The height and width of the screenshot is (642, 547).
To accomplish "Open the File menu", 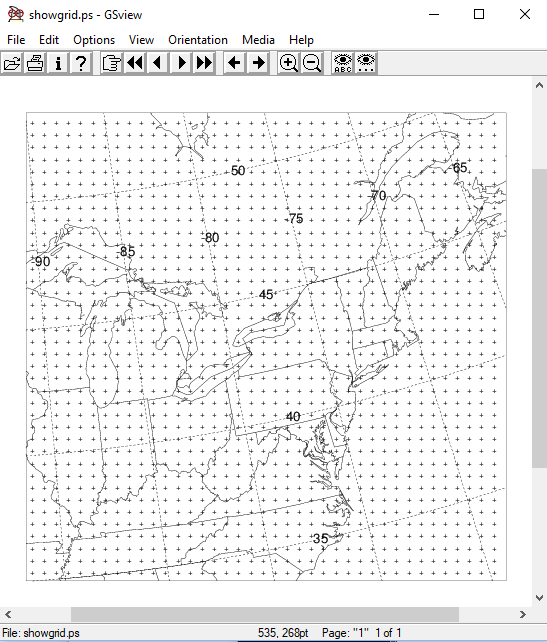I will point(16,40).
